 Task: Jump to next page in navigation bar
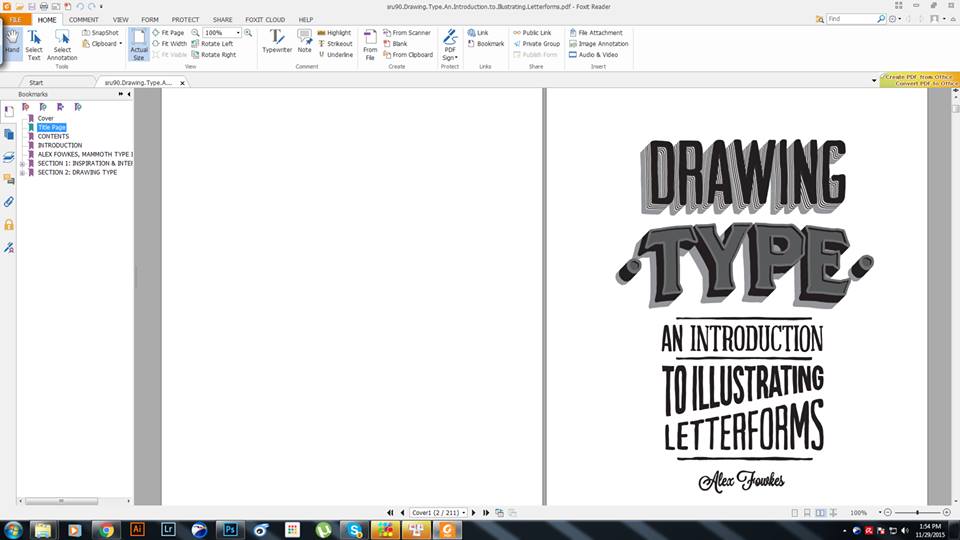473,512
